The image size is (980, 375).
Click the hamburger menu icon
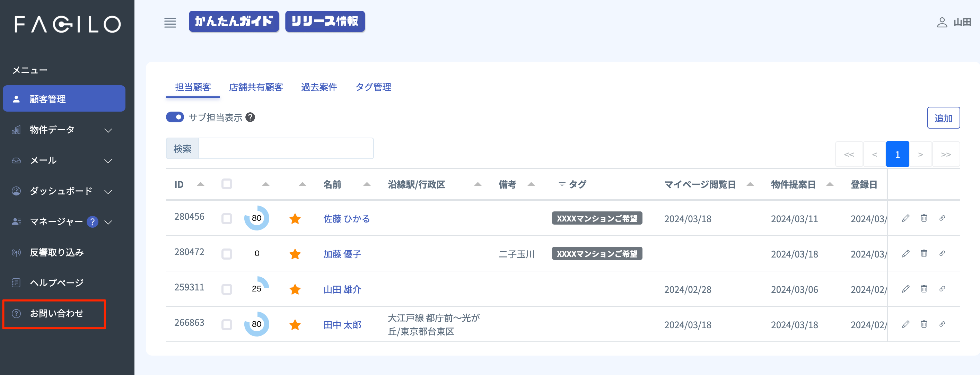[170, 23]
